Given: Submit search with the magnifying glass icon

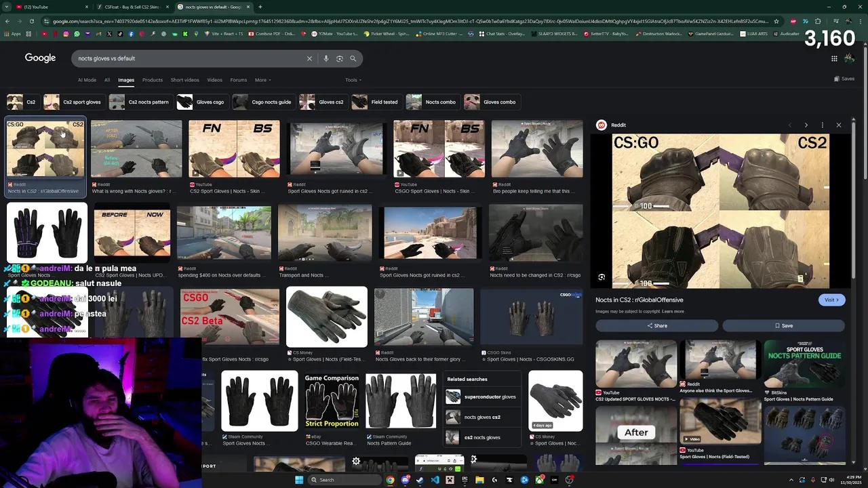Looking at the screenshot, I should 353,58.
